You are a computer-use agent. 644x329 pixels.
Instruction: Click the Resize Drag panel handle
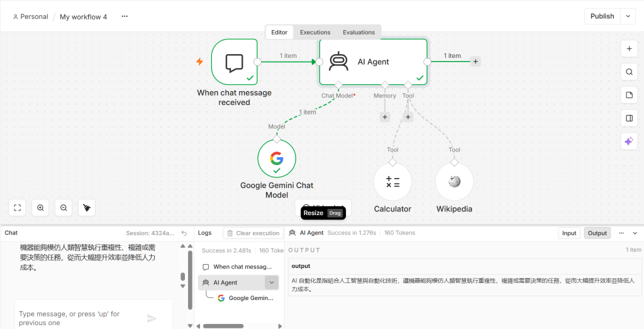coord(323,213)
